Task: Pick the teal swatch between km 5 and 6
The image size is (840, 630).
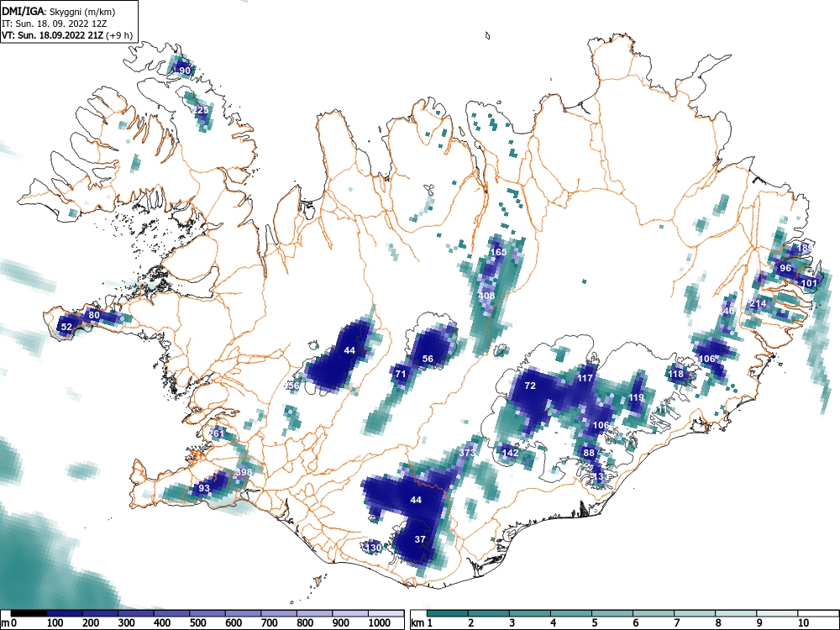Action: coord(612,613)
